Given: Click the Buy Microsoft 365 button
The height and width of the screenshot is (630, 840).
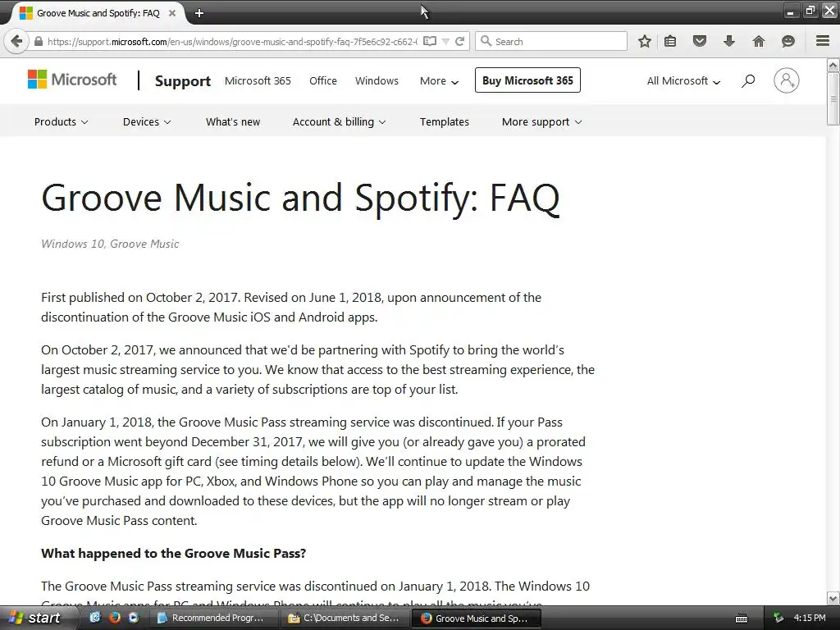Looking at the screenshot, I should coord(527,80).
